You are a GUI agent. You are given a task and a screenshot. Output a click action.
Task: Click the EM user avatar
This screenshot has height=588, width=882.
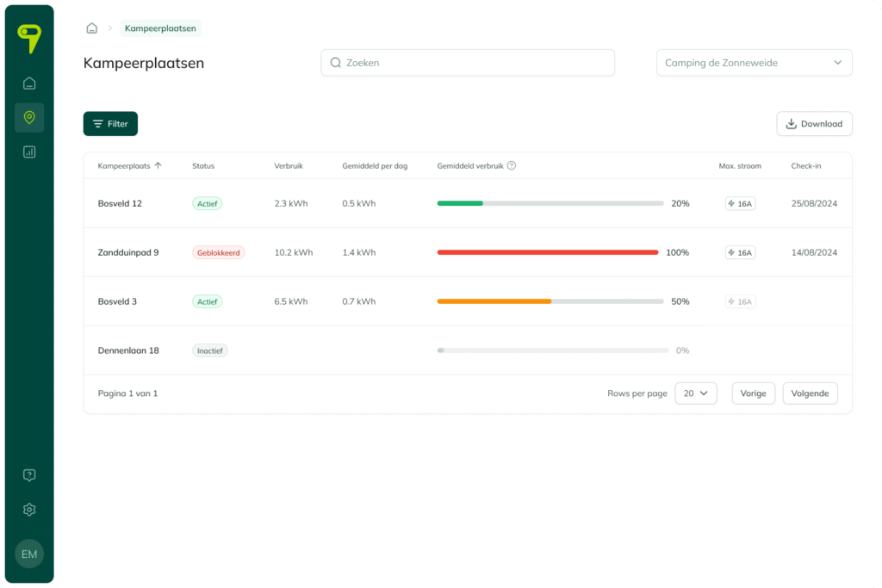click(29, 554)
